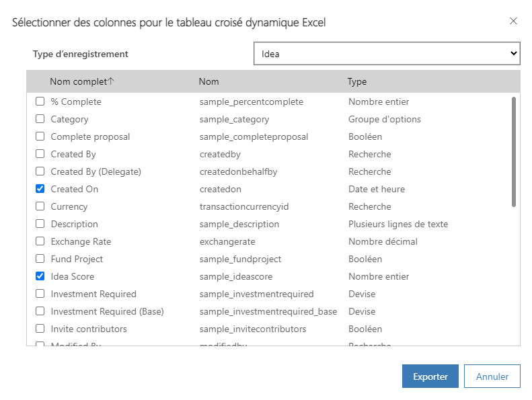Click the Nom column header

(x=208, y=81)
